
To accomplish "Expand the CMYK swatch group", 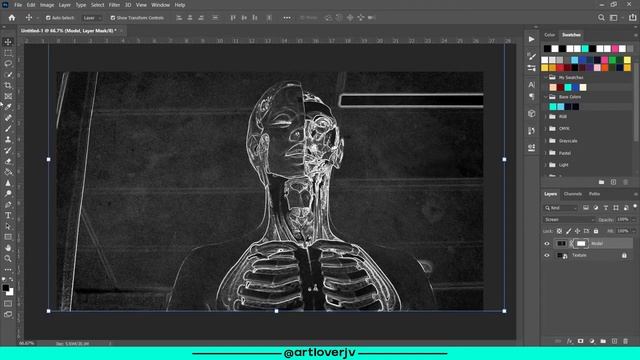I will (546, 129).
